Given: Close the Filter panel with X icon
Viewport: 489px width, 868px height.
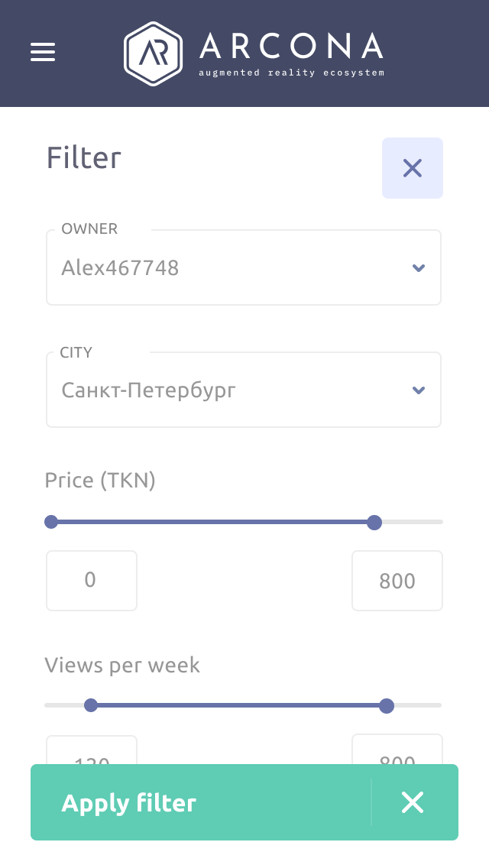Looking at the screenshot, I should pos(413,168).
